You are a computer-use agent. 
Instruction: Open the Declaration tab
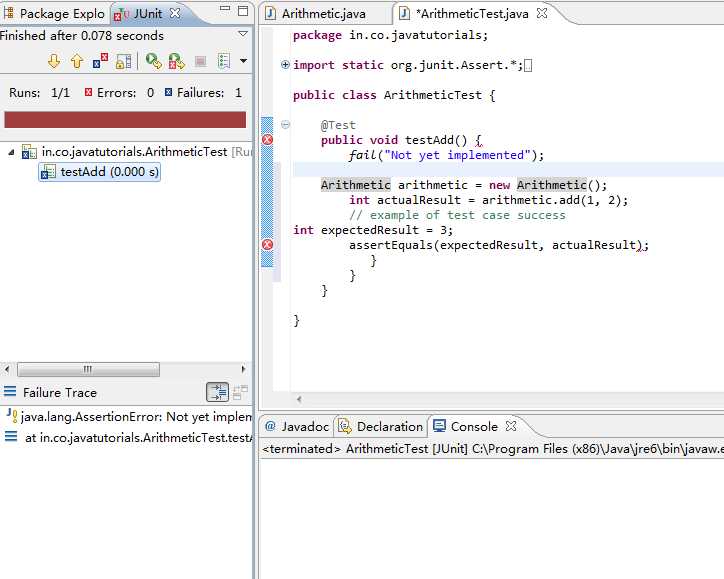[x=381, y=427]
